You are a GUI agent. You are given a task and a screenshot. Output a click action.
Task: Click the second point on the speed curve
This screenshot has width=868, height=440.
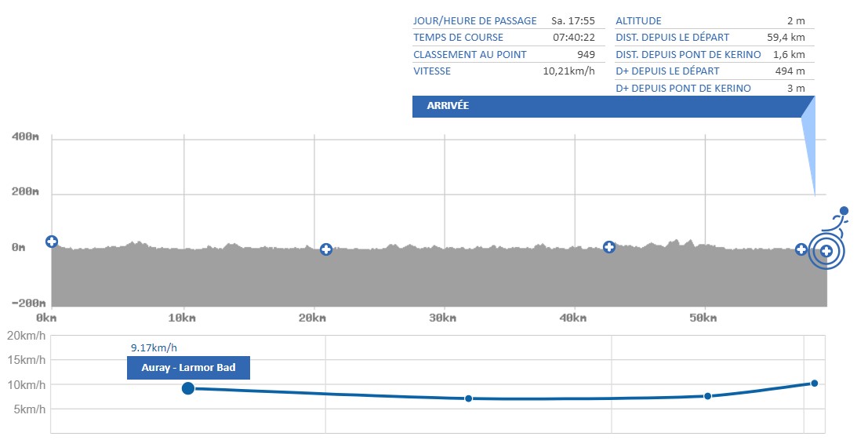[x=468, y=398]
